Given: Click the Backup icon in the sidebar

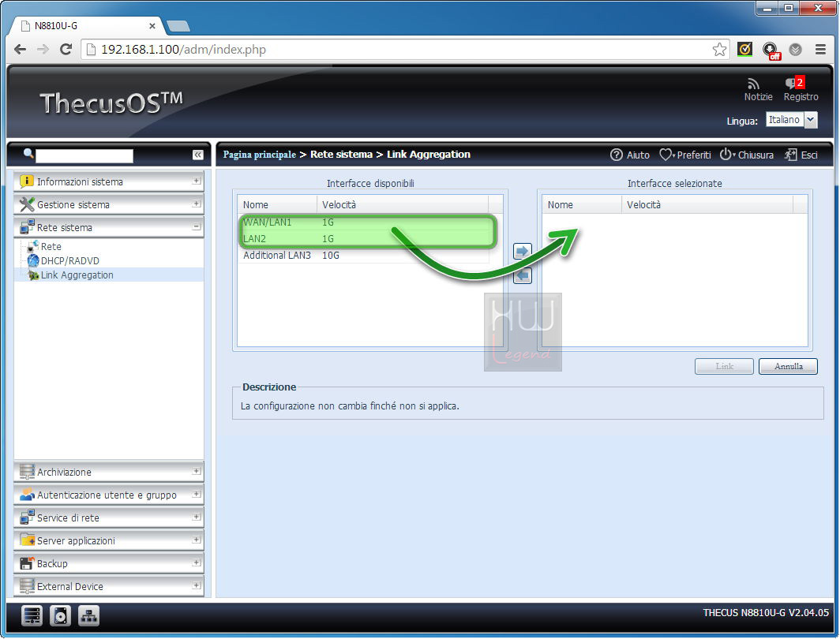Looking at the screenshot, I should [26, 563].
